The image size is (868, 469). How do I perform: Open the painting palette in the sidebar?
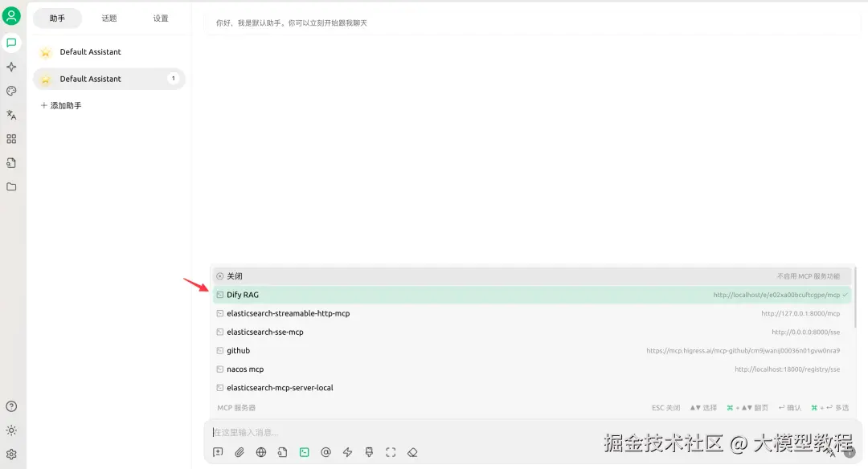pos(11,91)
